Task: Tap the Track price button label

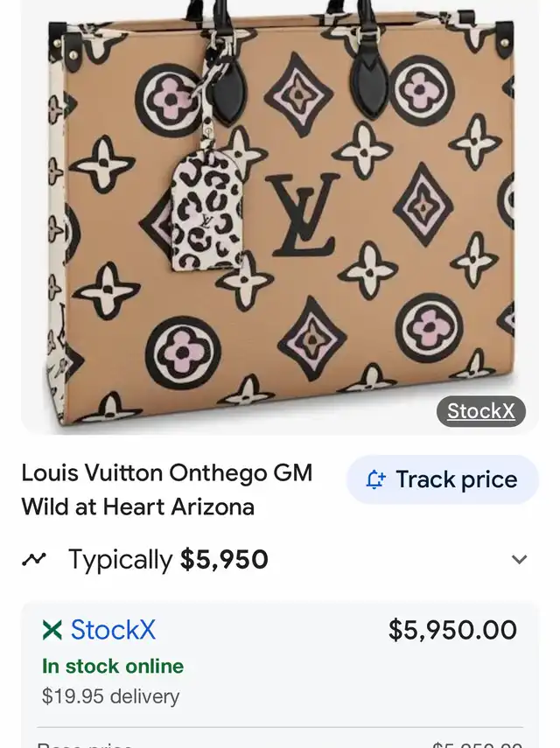Action: [457, 479]
